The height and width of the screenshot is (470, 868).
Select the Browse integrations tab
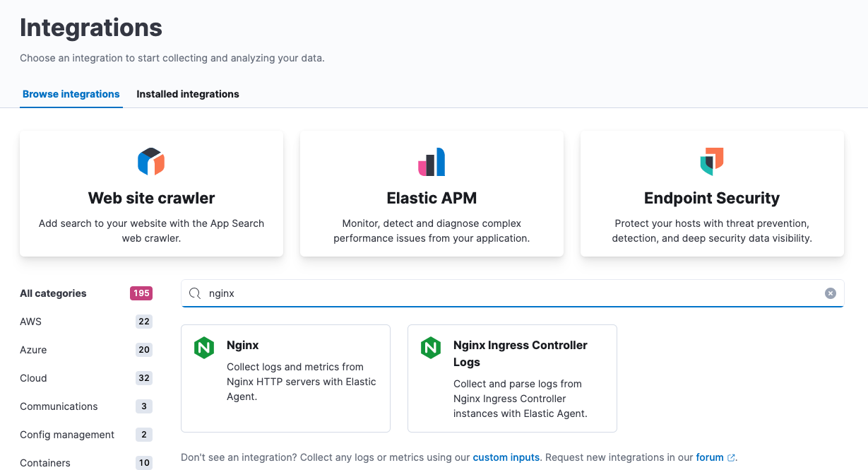pos(71,93)
